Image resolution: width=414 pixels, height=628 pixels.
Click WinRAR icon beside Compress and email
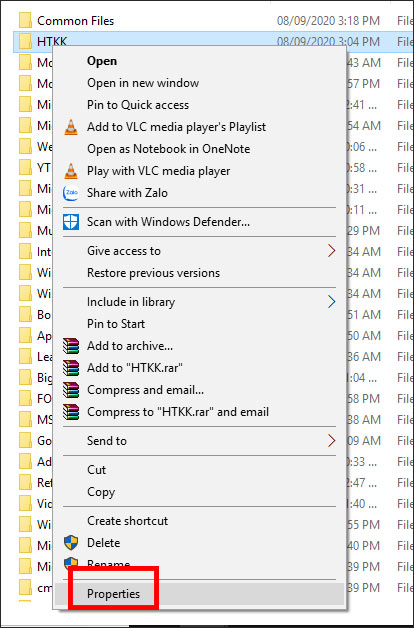[x=71, y=390]
